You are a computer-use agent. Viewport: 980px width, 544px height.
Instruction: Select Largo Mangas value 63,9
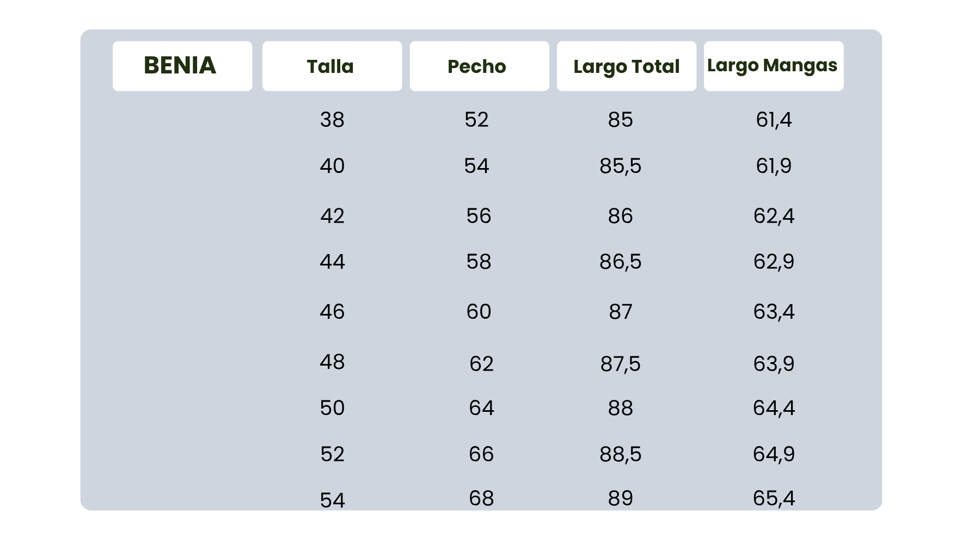click(774, 363)
